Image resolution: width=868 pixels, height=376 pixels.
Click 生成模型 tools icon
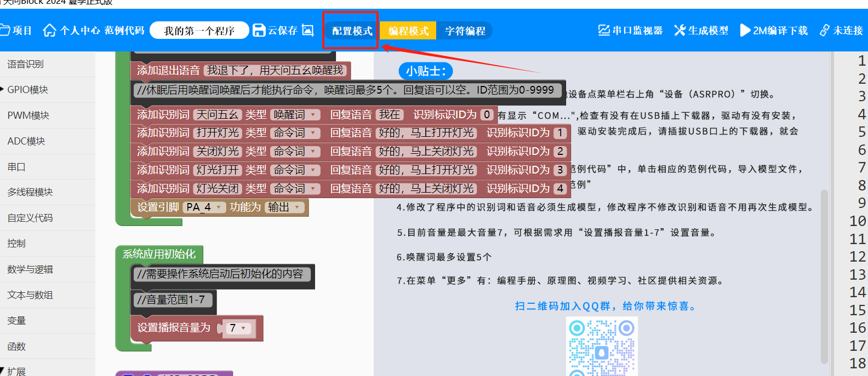(679, 30)
